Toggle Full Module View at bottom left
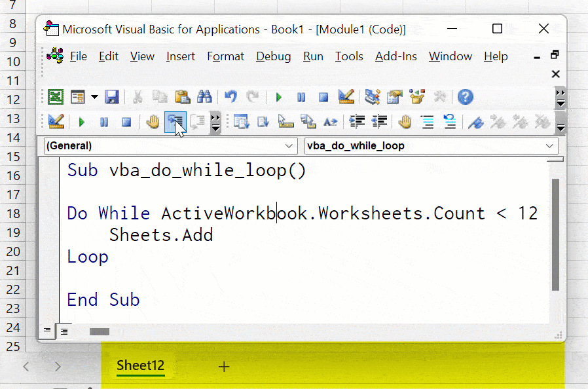This screenshot has height=389, width=588. 64,331
